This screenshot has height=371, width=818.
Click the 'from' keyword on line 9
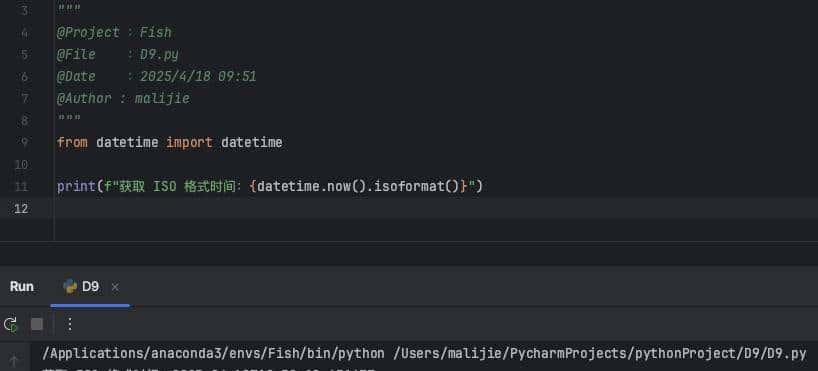[x=72, y=142]
